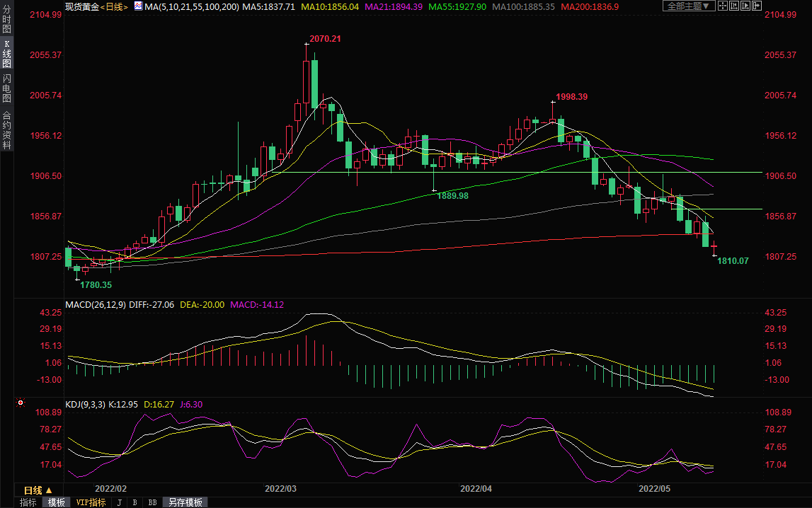Viewport: 812px width, 508px height.
Task: Click the 另存模板 save template button
Action: pos(185,502)
